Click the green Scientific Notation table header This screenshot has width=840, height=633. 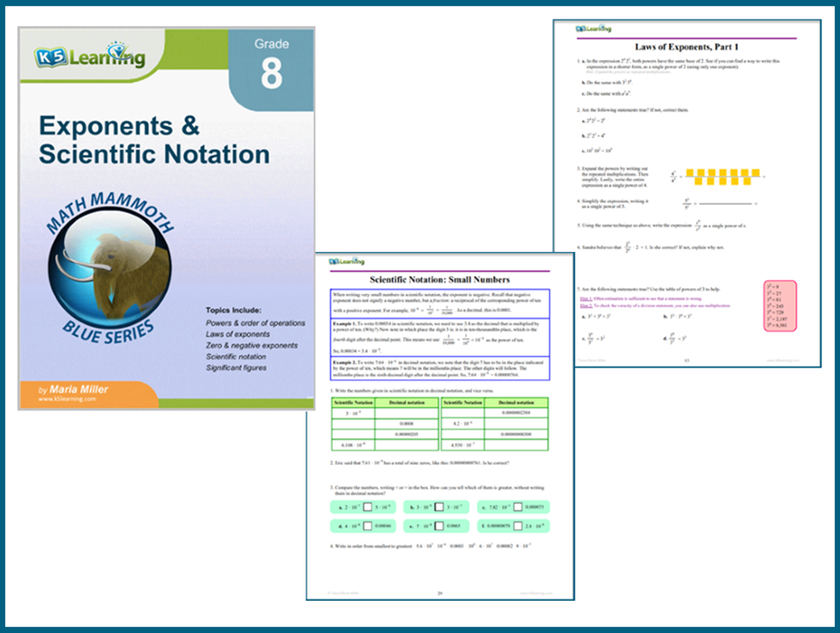pyautogui.click(x=353, y=402)
